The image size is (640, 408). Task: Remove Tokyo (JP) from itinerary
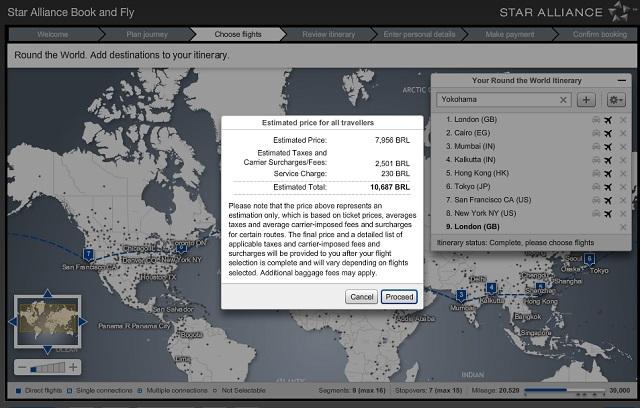623,187
